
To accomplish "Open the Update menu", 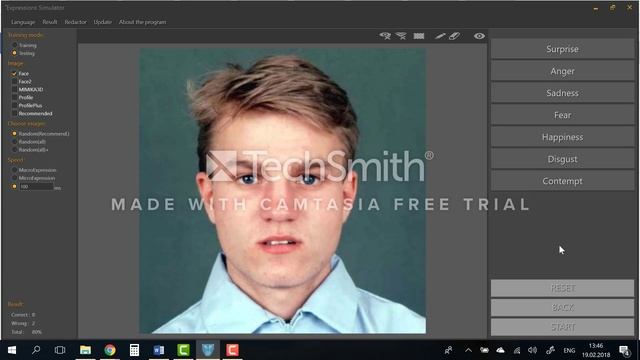I will pos(102,22).
